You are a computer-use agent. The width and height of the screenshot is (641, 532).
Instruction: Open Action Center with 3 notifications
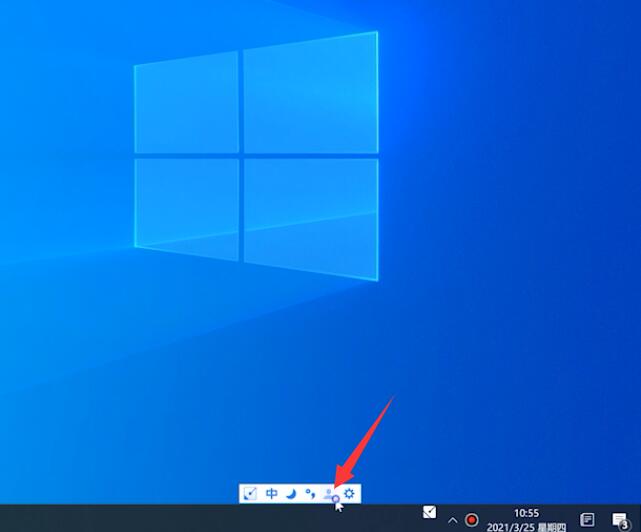[x=620, y=521]
